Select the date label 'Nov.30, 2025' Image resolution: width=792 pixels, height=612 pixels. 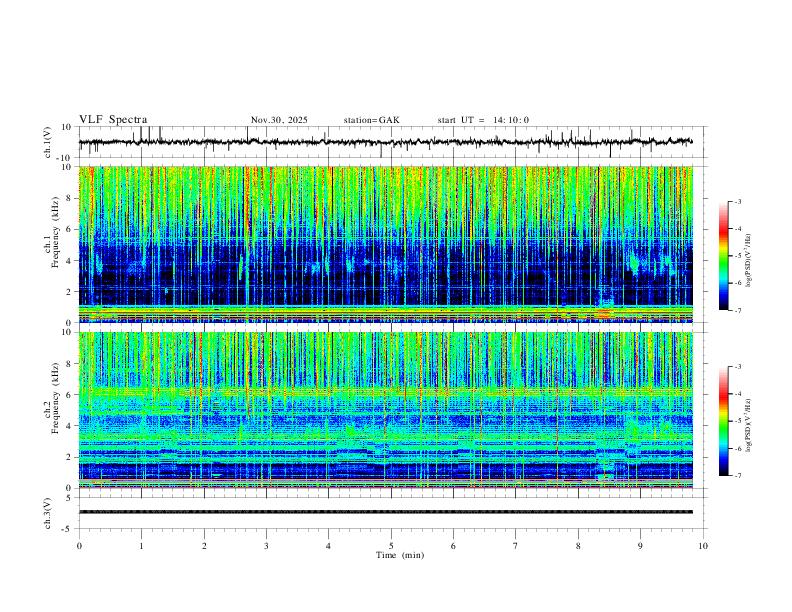pyautogui.click(x=279, y=120)
